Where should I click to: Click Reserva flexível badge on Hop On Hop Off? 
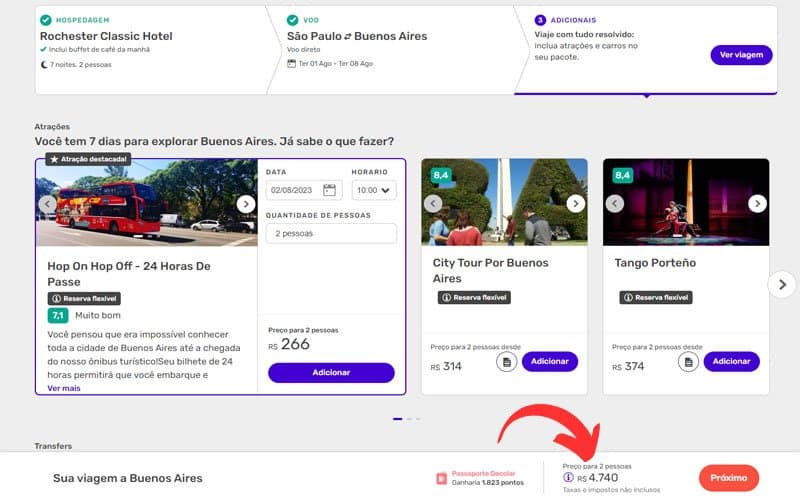pyautogui.click(x=84, y=298)
